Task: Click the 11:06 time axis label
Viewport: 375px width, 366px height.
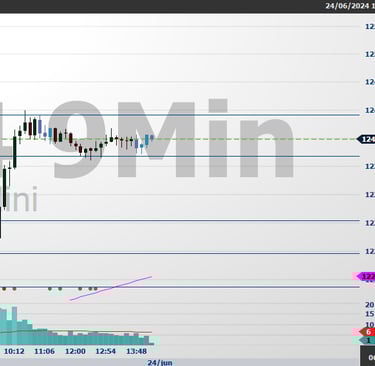Action: [x=44, y=351]
